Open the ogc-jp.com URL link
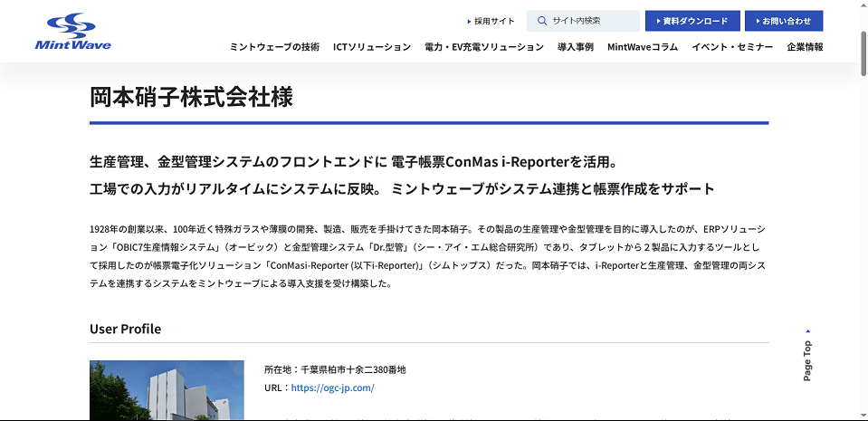This screenshot has width=868, height=421. point(332,388)
